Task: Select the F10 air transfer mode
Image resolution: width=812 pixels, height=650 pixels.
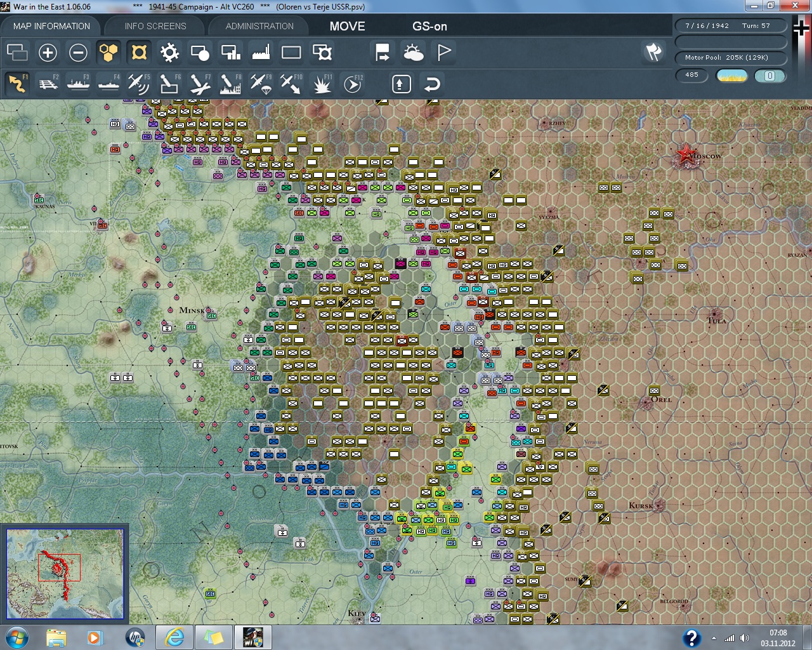Action: 291,84
